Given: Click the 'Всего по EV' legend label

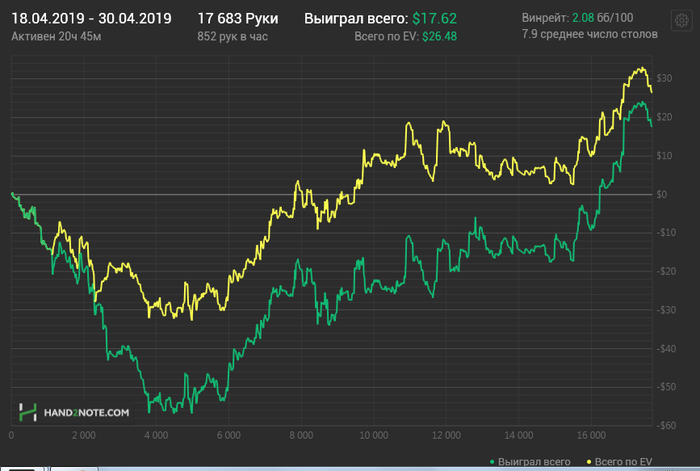Looking at the screenshot, I should click(x=623, y=462).
